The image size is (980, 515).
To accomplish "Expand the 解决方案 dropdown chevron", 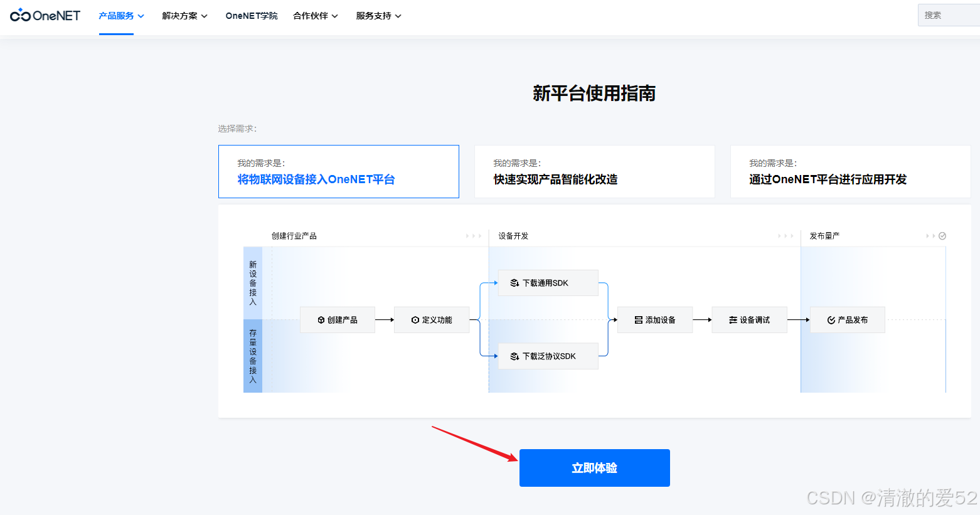I will pos(205,16).
